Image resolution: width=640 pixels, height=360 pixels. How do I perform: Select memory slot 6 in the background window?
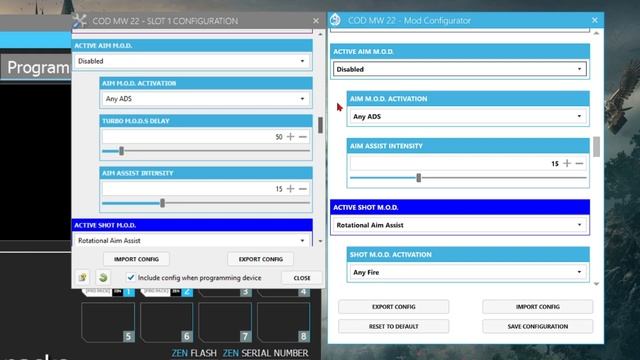[166, 322]
